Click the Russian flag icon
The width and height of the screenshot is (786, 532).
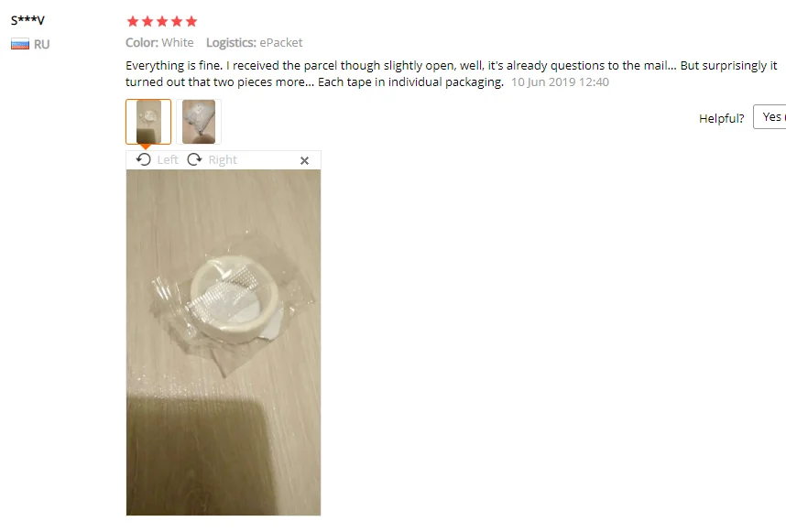click(20, 44)
